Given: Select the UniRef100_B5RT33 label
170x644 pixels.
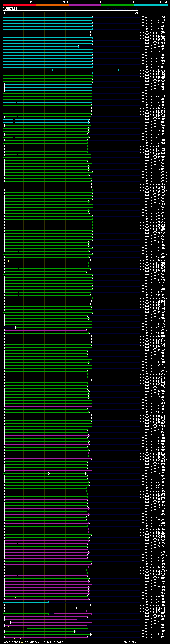Looking at the screenshot, I should pyautogui.click(x=152, y=406).
